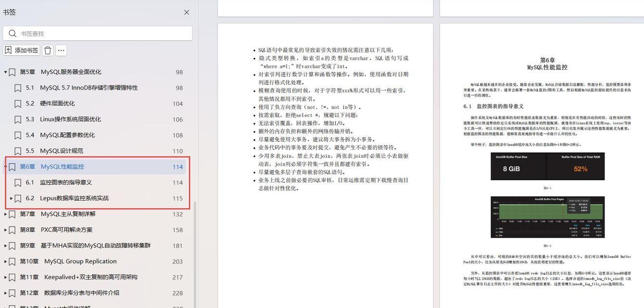Viewport: 644px width, 308px height.
Task: Click bookmark icon beside 5.5 MySQL设计规范
Action: click(18, 151)
